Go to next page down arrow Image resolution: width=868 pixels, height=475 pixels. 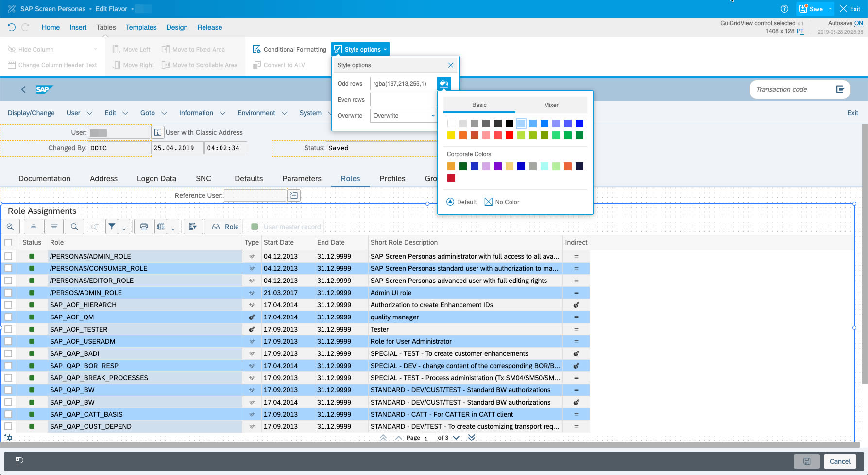pyautogui.click(x=456, y=438)
